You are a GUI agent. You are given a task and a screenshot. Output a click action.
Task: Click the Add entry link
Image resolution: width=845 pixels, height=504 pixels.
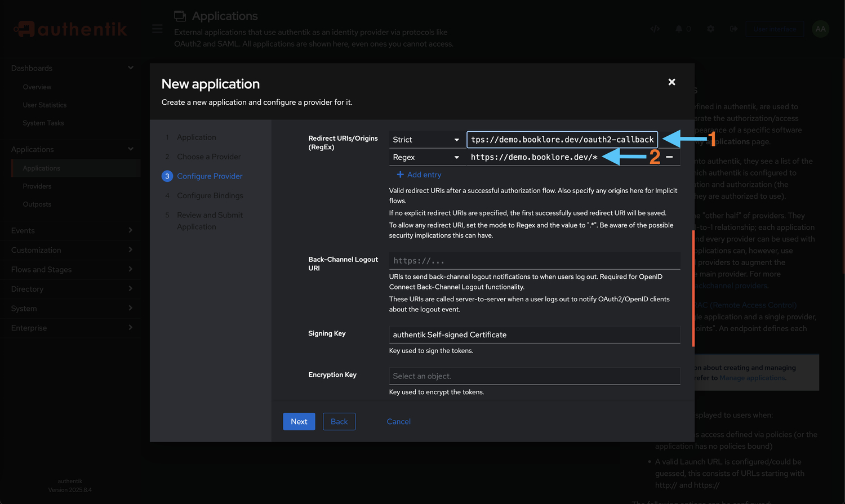(419, 175)
